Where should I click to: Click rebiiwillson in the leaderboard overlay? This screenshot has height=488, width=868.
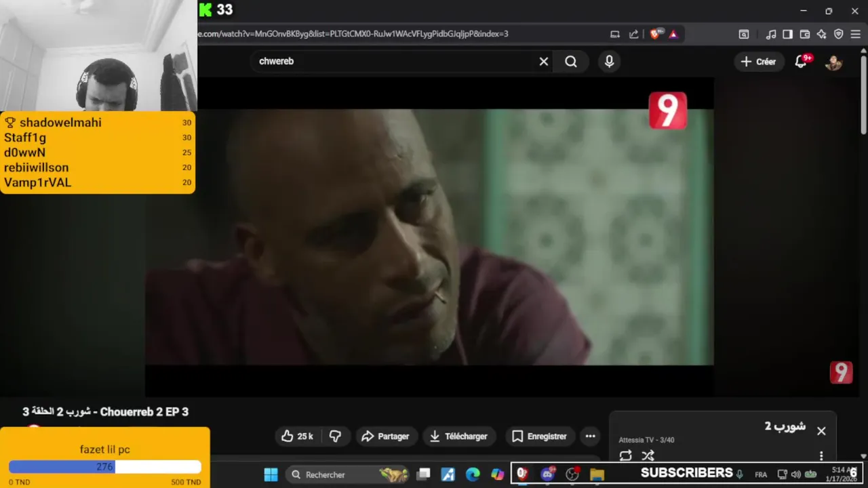[36, 167]
